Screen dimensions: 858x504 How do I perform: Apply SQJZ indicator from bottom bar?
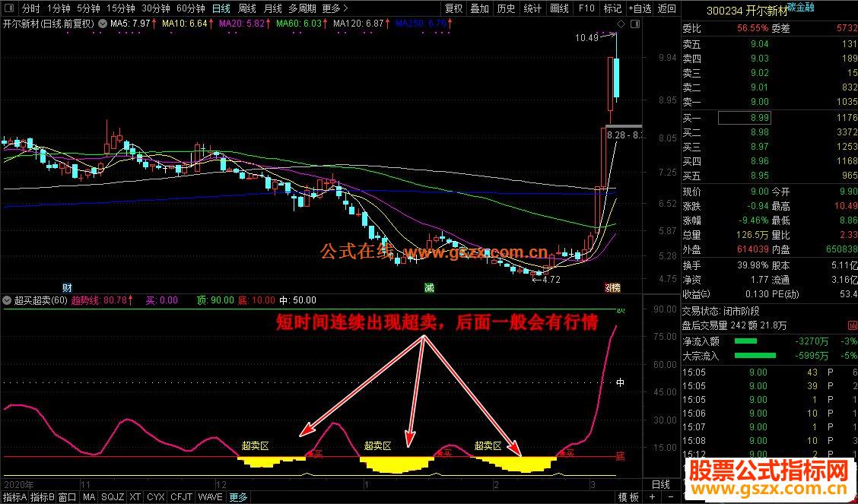click(x=113, y=497)
